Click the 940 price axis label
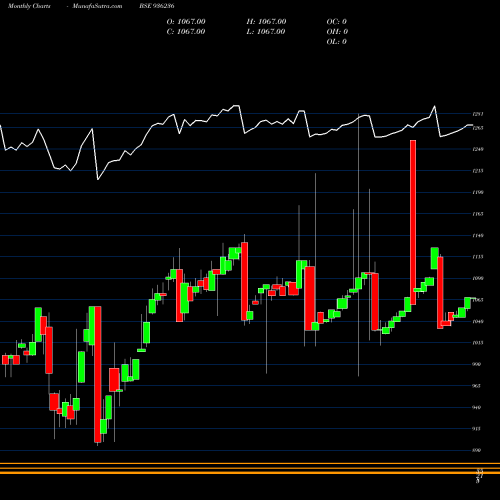 [477, 407]
